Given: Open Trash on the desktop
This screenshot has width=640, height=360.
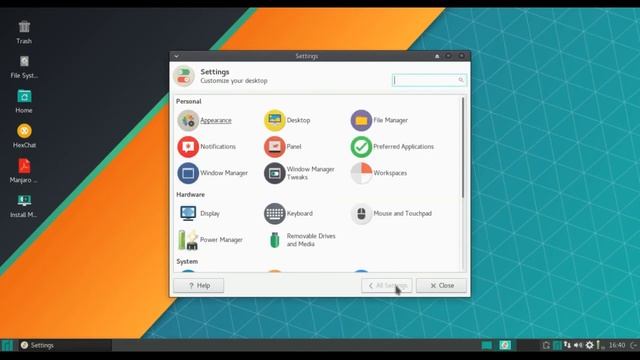Looking at the screenshot, I should (x=24, y=32).
